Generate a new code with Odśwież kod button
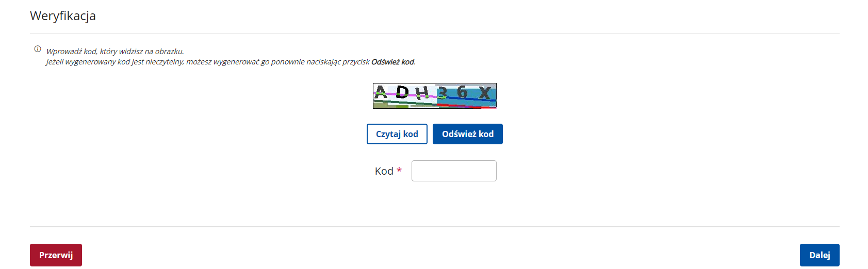Viewport: 868px width, 269px height. pos(468,134)
